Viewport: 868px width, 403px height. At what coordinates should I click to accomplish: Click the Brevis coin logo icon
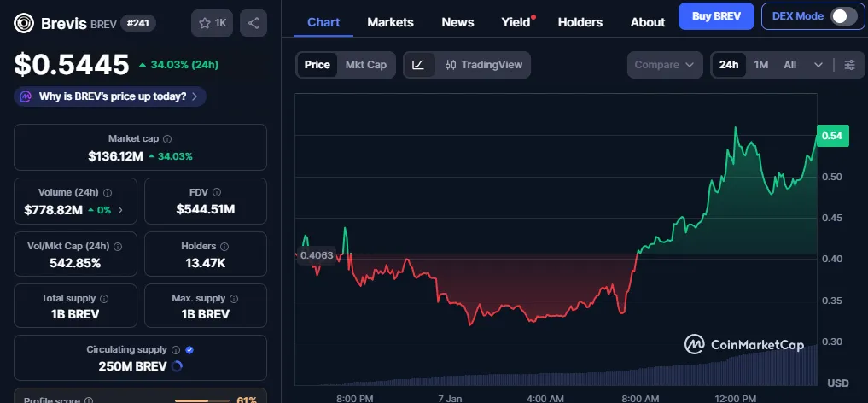click(x=24, y=23)
